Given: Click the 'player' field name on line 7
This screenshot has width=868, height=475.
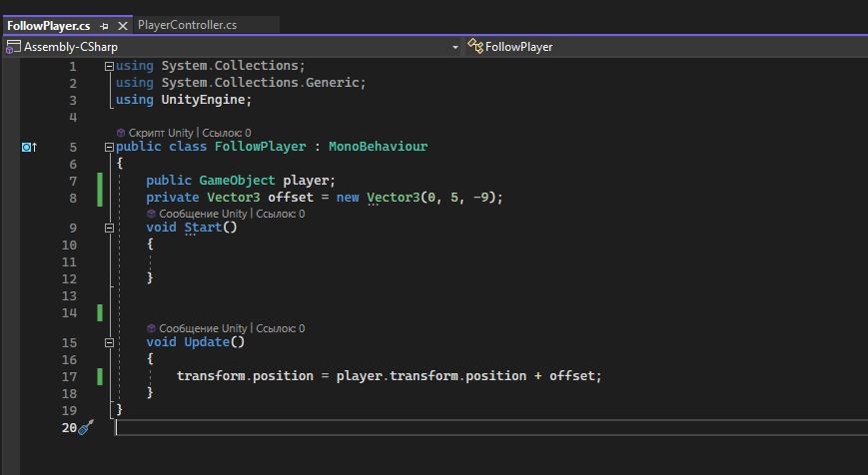Looking at the screenshot, I should click(x=306, y=181).
